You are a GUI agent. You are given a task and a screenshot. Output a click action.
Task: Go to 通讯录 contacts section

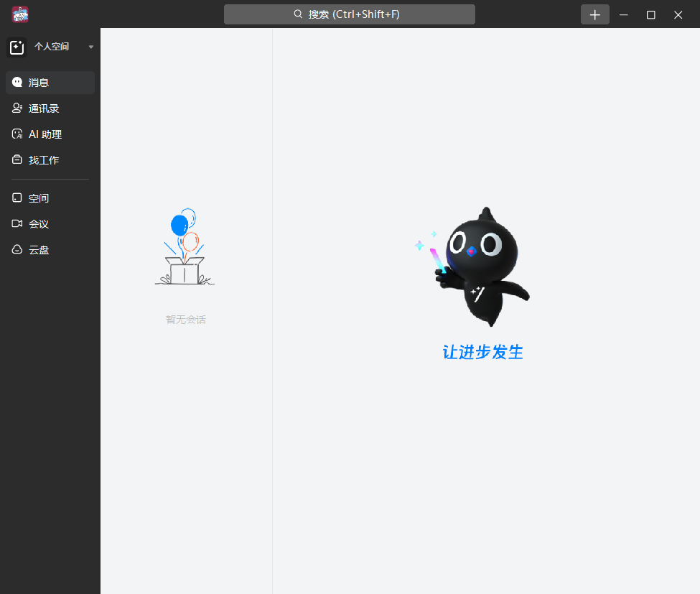coord(50,108)
